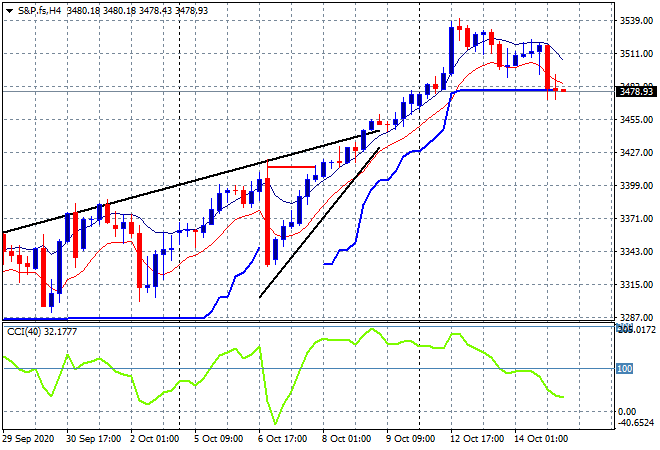The width and height of the screenshot is (660, 450).
Task: Click the dropdown triangle beside S&P.fs,H4
Action: [9, 11]
